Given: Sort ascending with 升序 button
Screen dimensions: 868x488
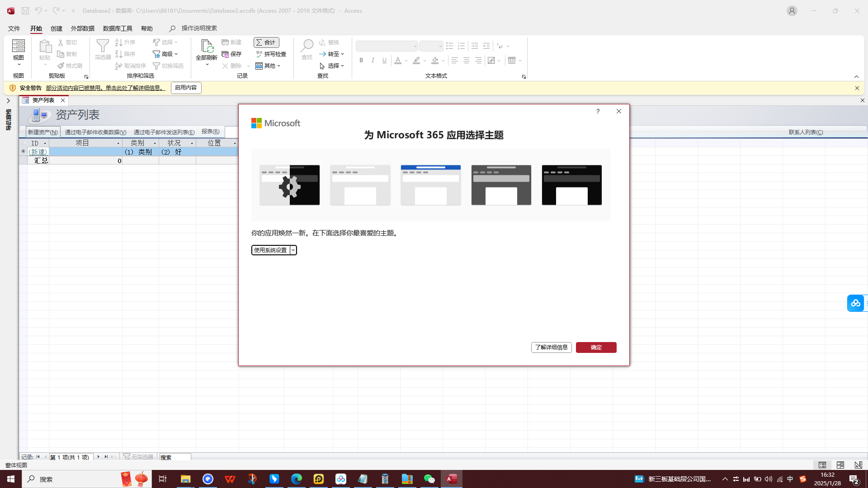Looking at the screenshot, I should click(125, 42).
